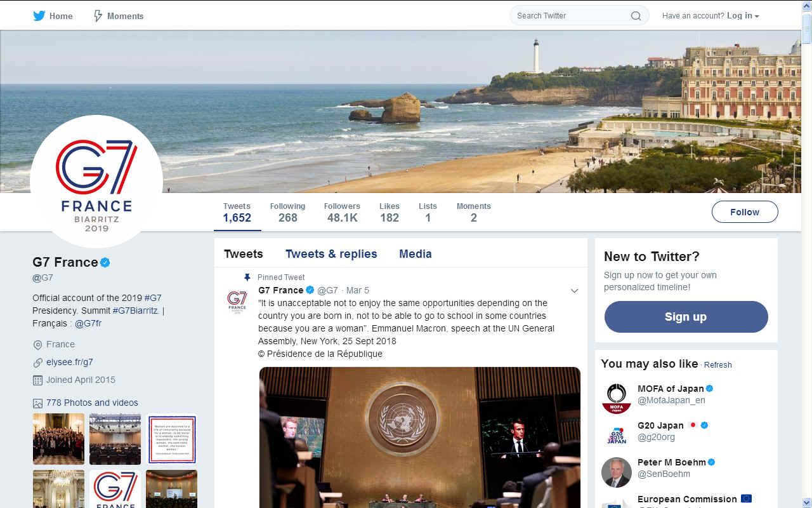Open G20 Japan profile name
The image size is (812, 508).
click(x=660, y=425)
